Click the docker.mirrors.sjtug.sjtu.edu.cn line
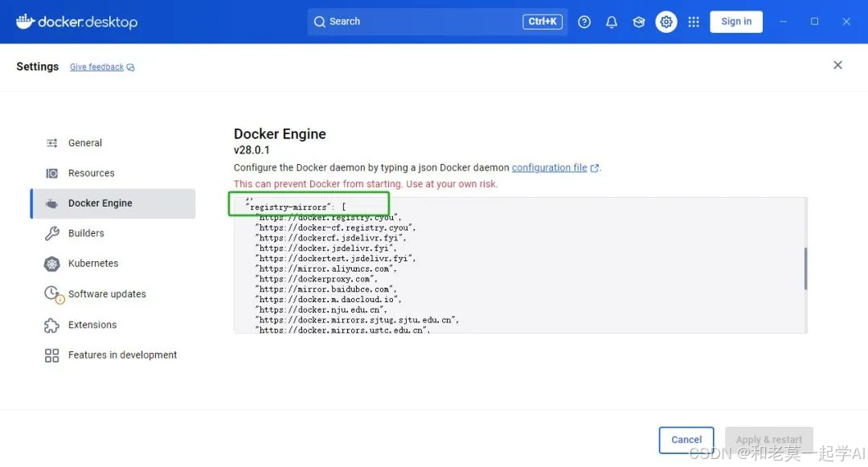This screenshot has width=868, height=467. [357, 320]
